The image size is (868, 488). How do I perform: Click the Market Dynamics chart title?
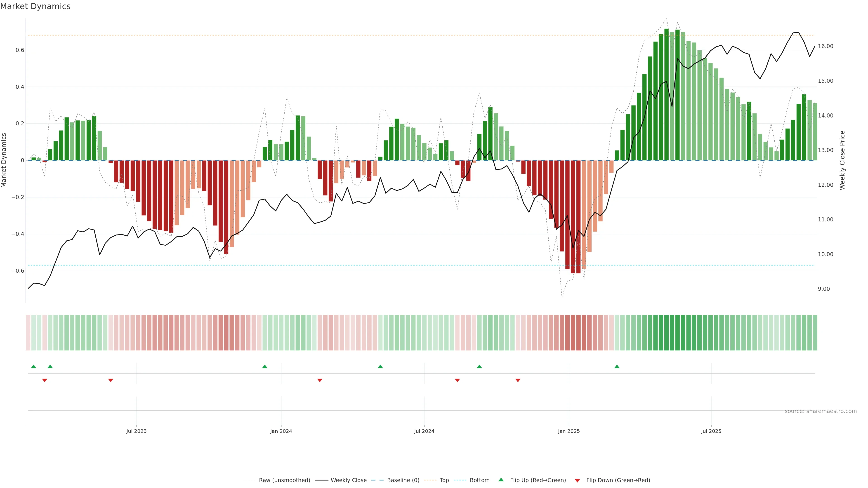point(35,6)
